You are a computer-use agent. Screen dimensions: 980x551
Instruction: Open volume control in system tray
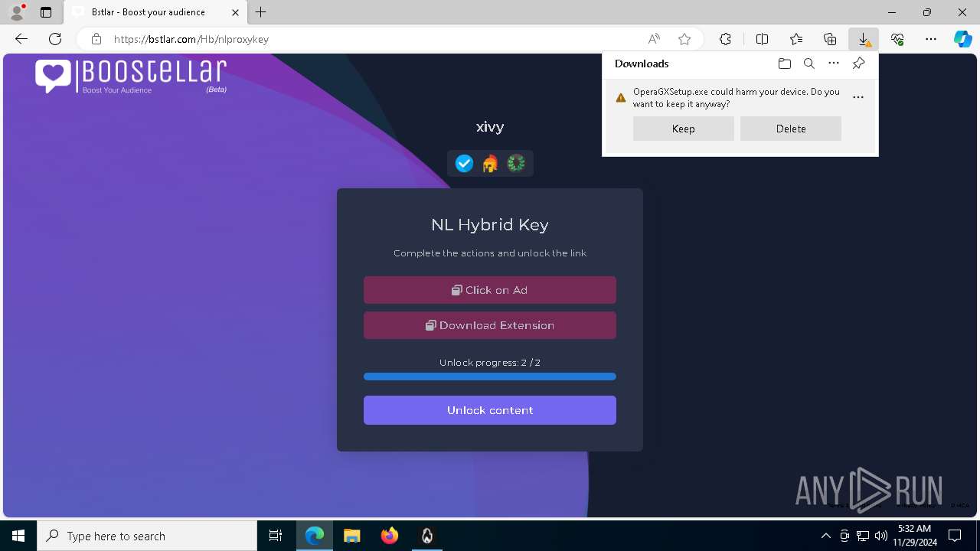[881, 536]
